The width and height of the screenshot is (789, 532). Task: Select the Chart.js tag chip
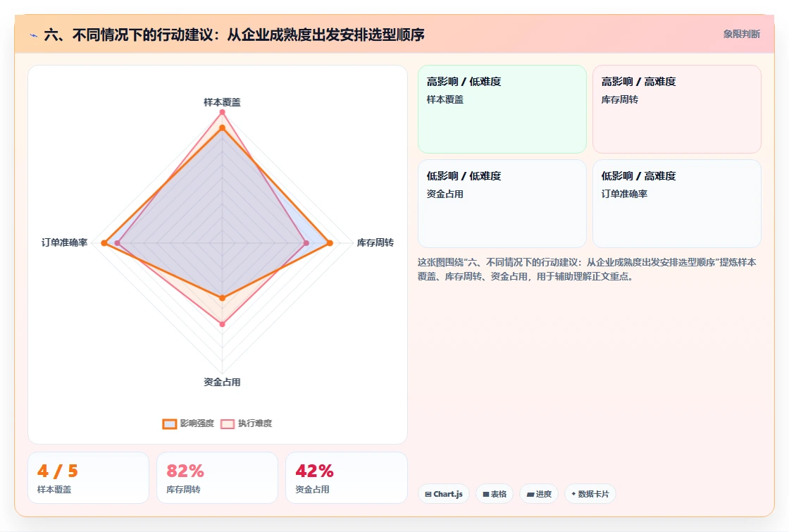tap(444, 494)
